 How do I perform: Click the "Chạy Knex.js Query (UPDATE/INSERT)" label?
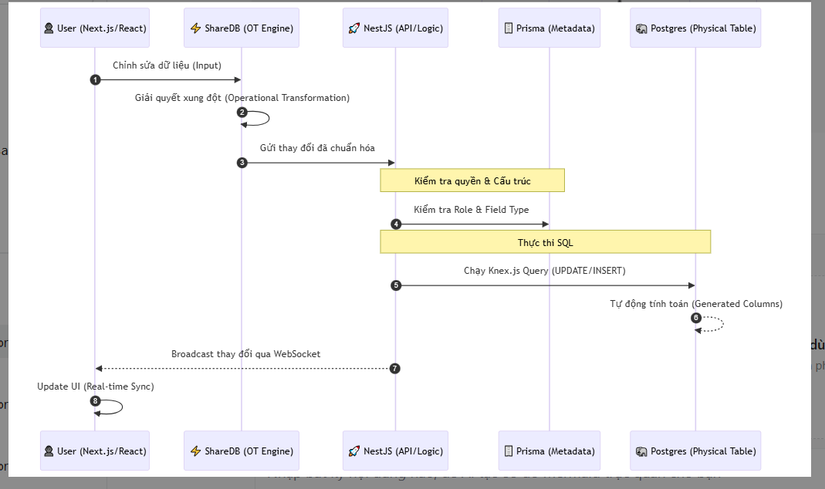(x=545, y=271)
